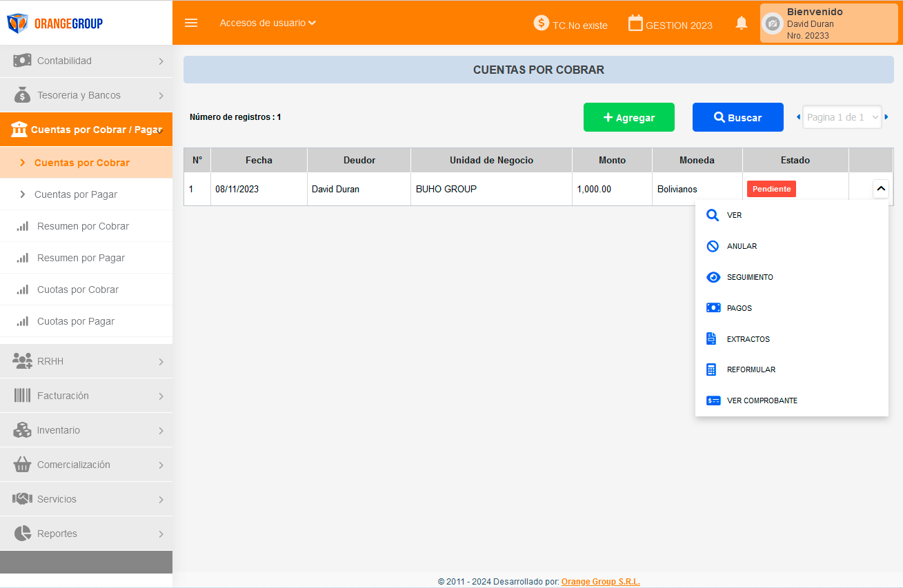Choose VER COMPROBANTE in the menu
Viewport: 903px width, 588px height.
coord(762,401)
